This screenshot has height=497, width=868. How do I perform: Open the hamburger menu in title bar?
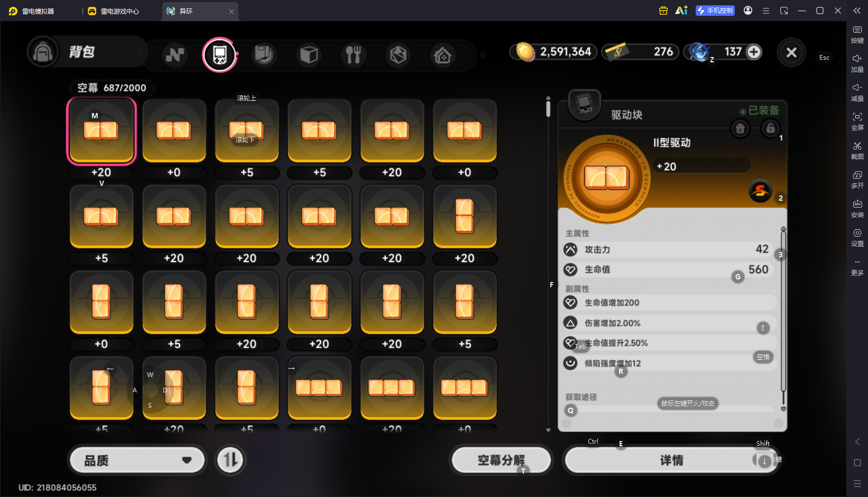point(766,11)
